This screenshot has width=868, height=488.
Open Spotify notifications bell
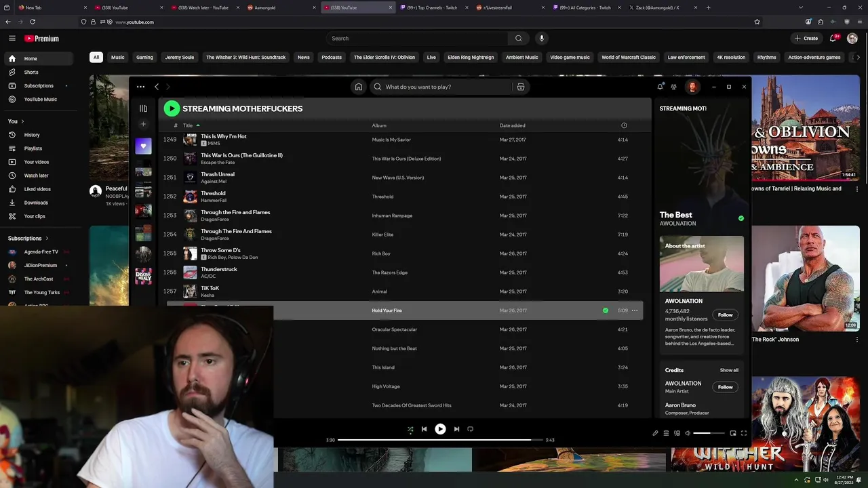(x=660, y=87)
